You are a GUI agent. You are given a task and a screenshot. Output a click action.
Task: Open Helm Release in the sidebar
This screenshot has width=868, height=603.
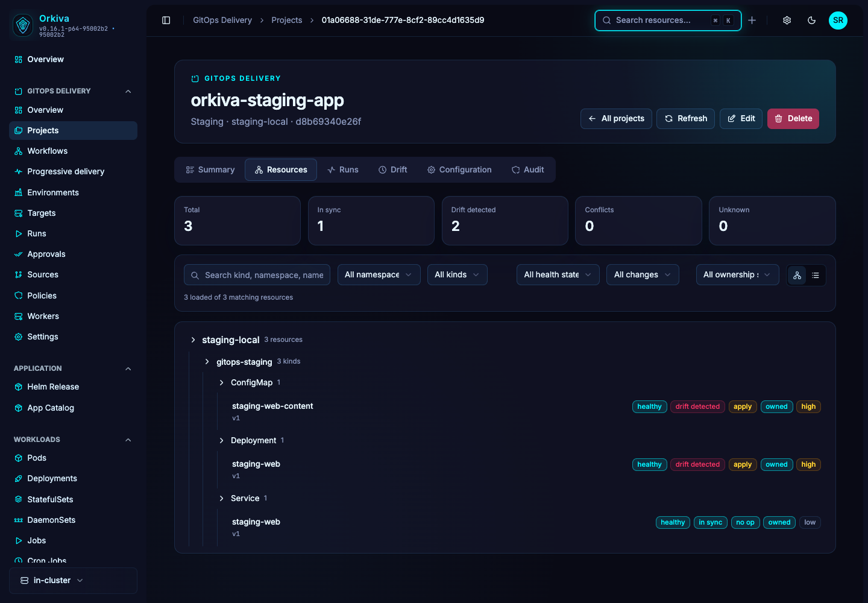pyautogui.click(x=73, y=387)
